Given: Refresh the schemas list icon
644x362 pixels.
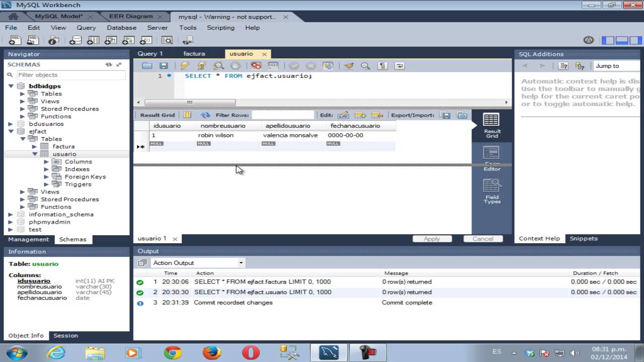Looking at the screenshot, I should click(109, 64).
